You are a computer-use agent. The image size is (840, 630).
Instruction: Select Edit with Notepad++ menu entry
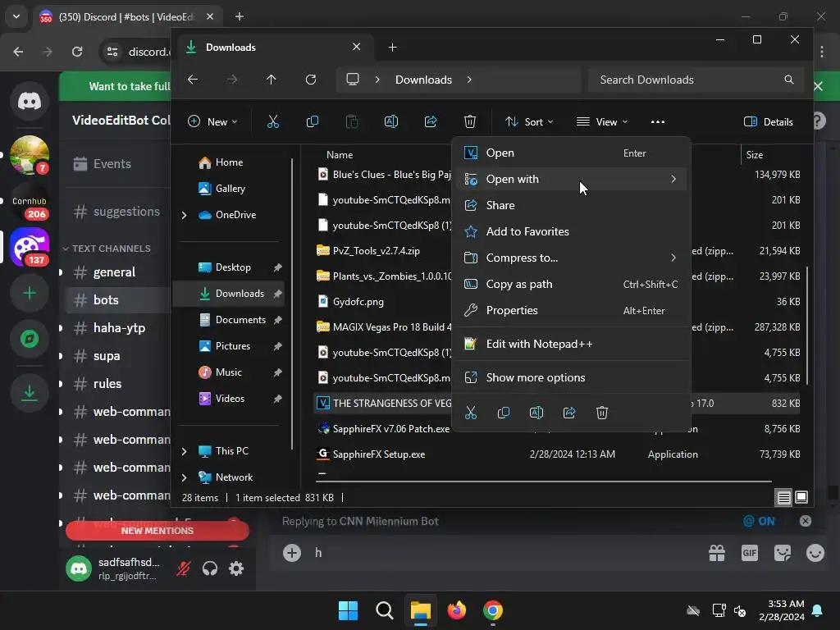click(x=571, y=344)
